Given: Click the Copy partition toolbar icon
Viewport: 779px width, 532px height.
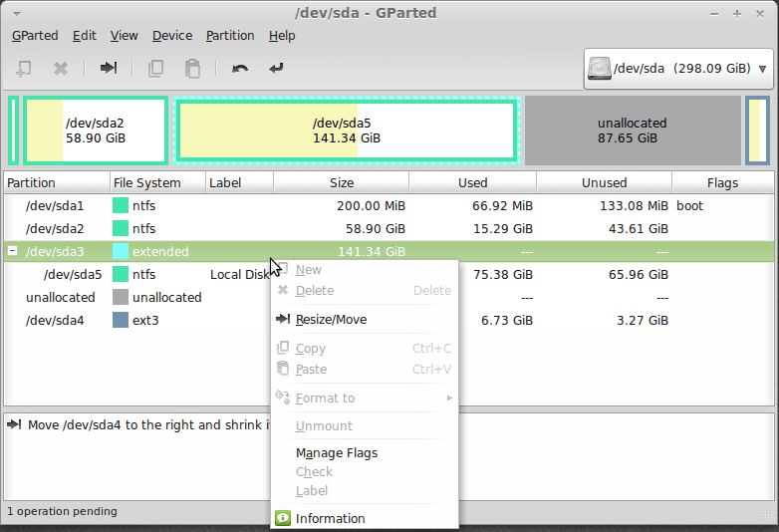Looking at the screenshot, I should (x=155, y=68).
